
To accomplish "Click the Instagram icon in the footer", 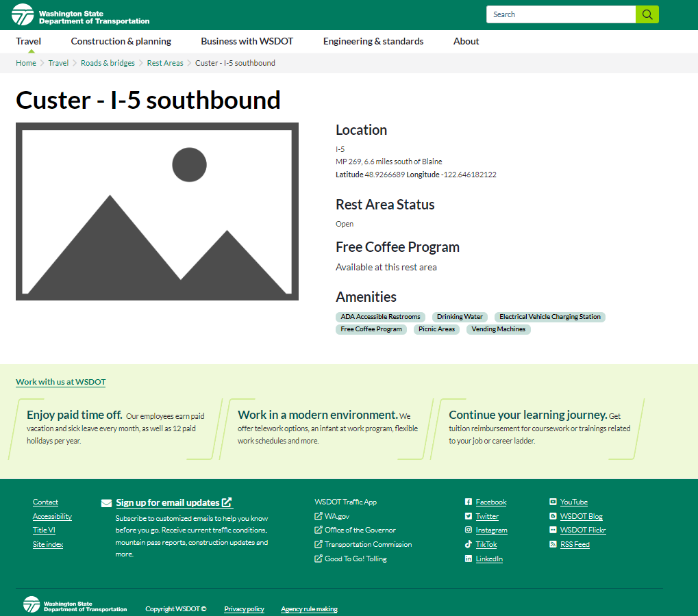I will click(469, 530).
